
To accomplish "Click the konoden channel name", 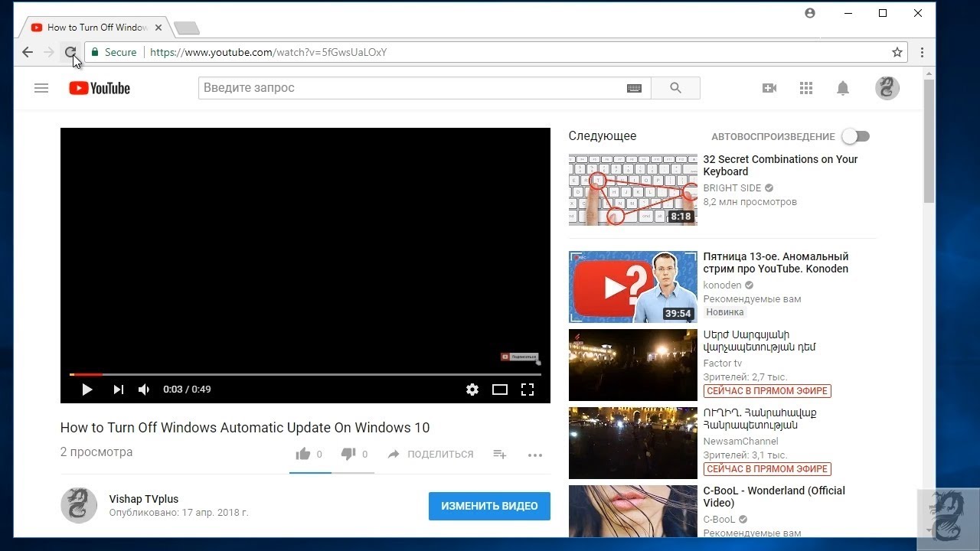I will [x=722, y=285].
